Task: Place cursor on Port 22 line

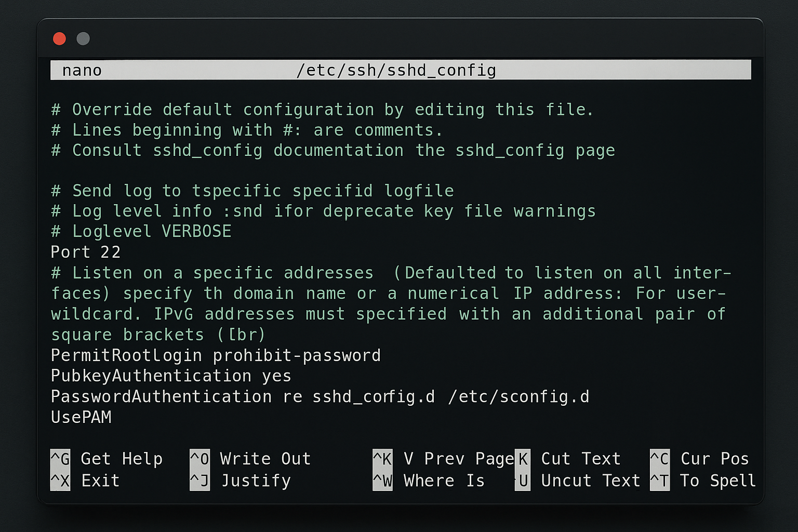Action: (86, 252)
